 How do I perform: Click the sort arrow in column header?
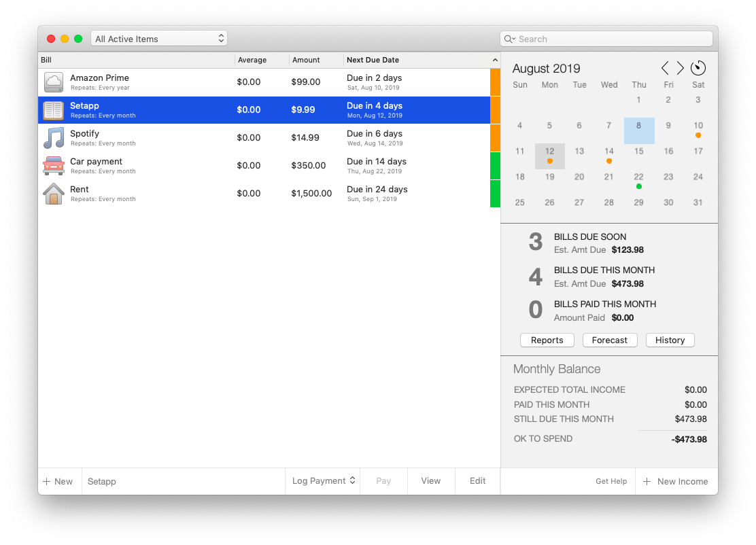point(495,60)
